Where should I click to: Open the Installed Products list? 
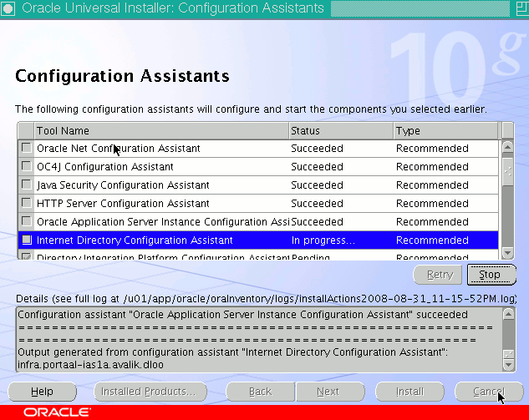click(150, 392)
